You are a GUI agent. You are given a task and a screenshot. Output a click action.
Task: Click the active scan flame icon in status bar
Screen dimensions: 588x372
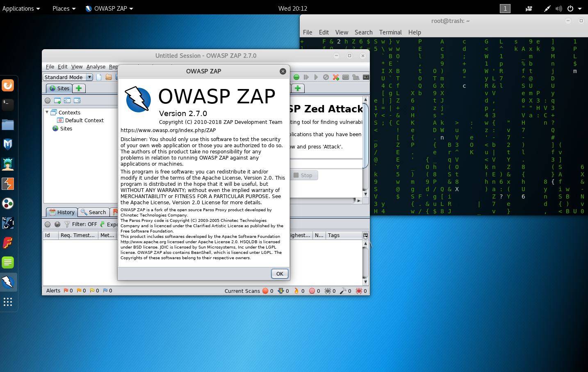[x=296, y=291]
